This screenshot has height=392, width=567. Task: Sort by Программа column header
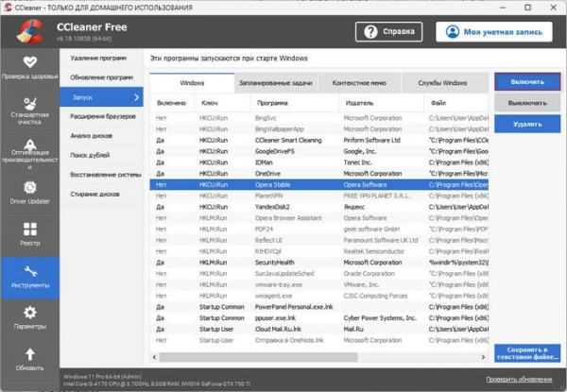(295, 103)
